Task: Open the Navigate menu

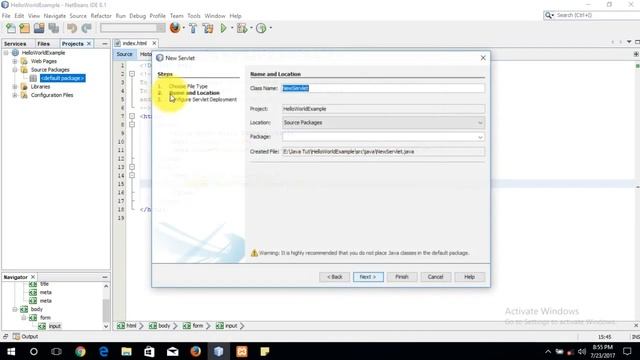Action: [x=55, y=16]
